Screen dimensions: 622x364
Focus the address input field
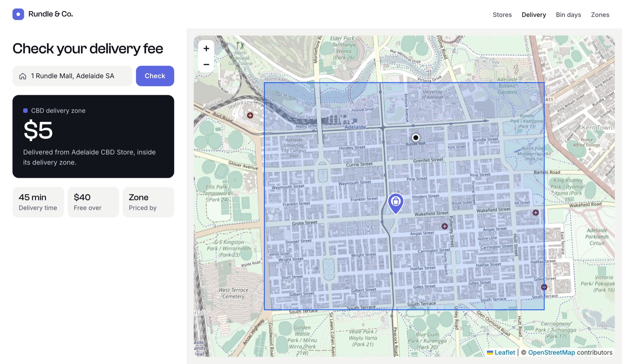tap(73, 76)
